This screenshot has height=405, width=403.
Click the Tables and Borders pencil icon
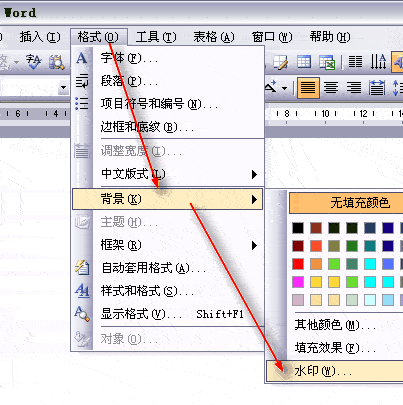click(x=280, y=62)
